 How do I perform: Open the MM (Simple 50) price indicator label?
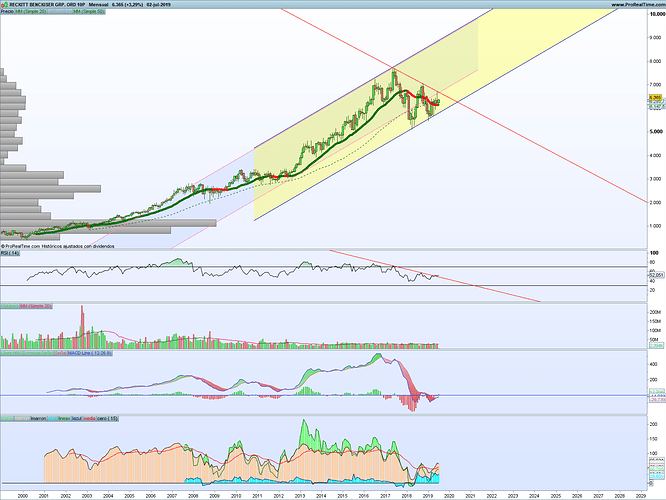(x=89, y=11)
